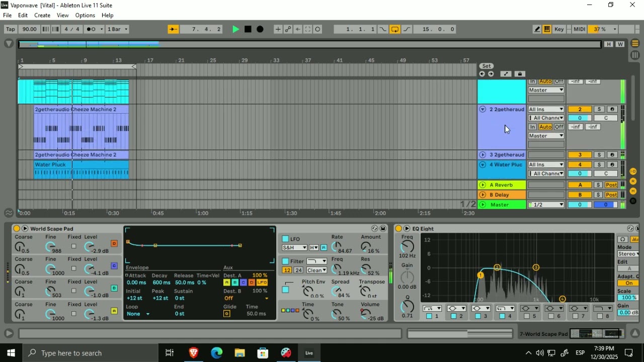Open the Create menu
This screenshot has height=362, width=644.
(42, 15)
